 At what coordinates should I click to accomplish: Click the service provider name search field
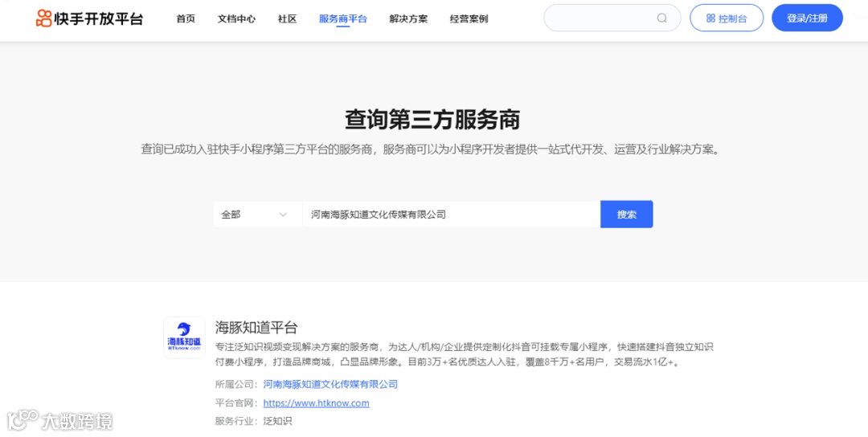(451, 214)
